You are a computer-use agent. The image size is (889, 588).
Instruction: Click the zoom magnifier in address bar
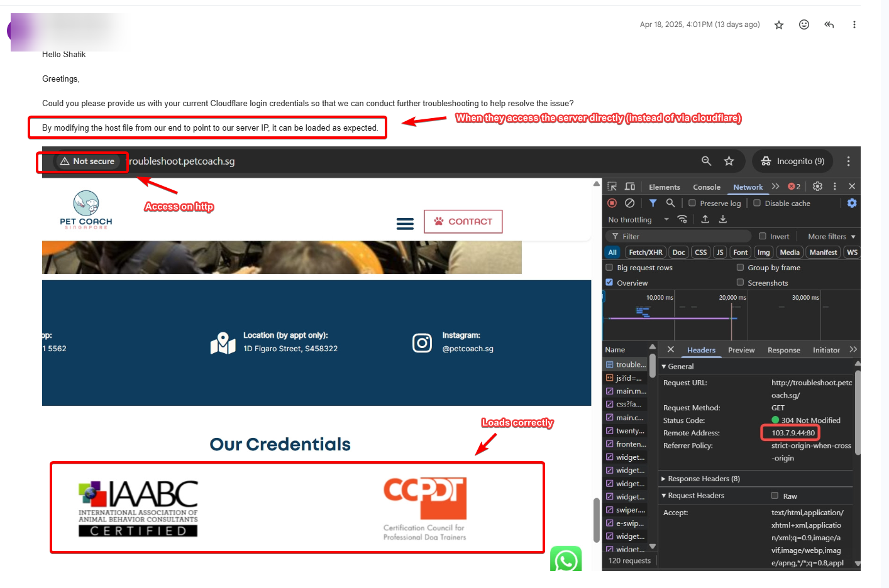pyautogui.click(x=706, y=161)
